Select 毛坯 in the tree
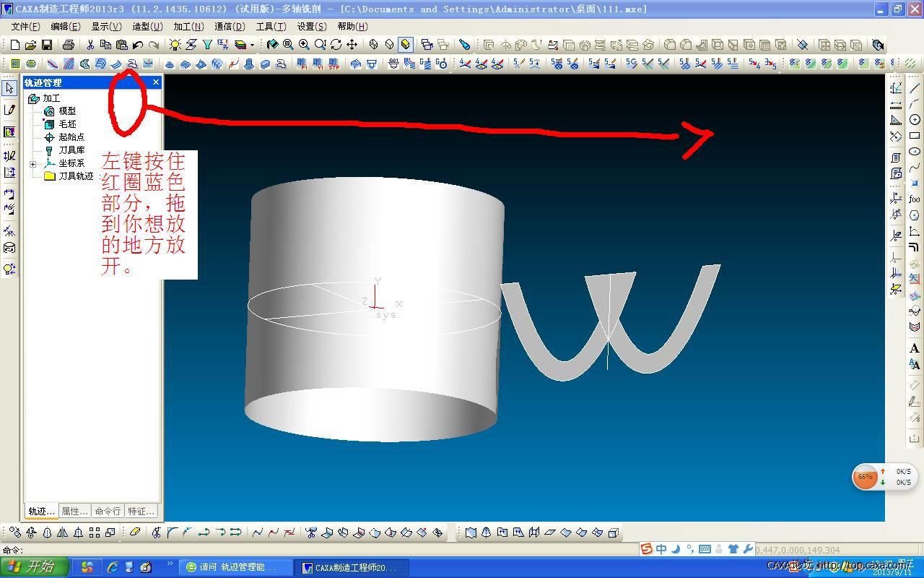 click(67, 124)
